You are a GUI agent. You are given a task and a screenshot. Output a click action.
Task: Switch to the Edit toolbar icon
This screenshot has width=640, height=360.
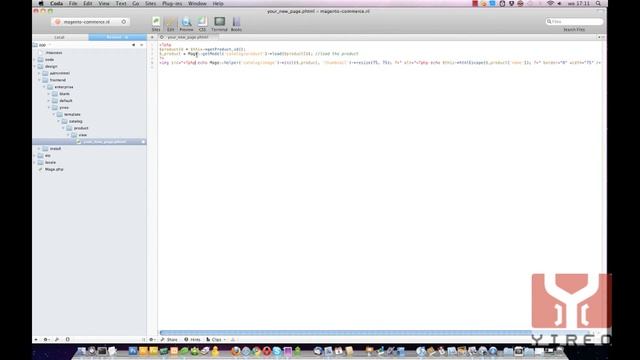(171, 24)
